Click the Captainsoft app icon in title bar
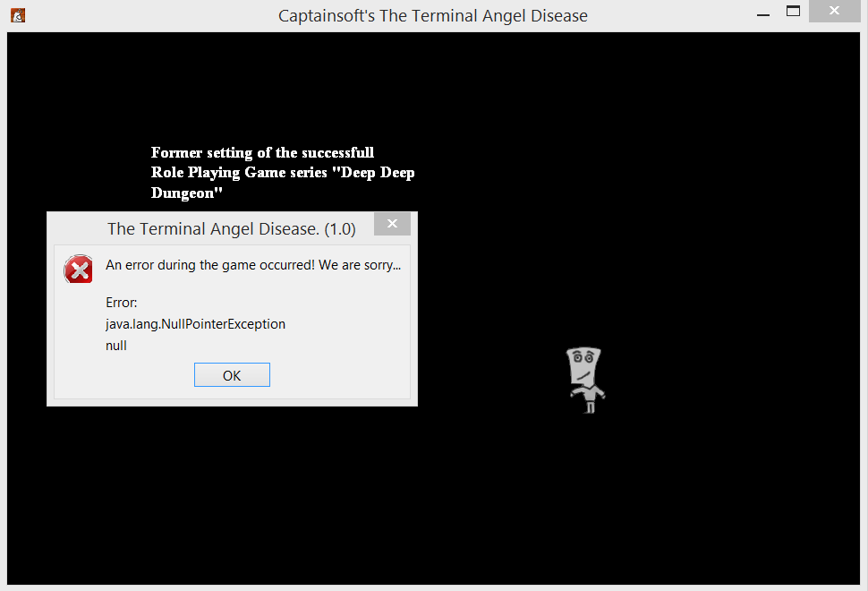 (18, 15)
